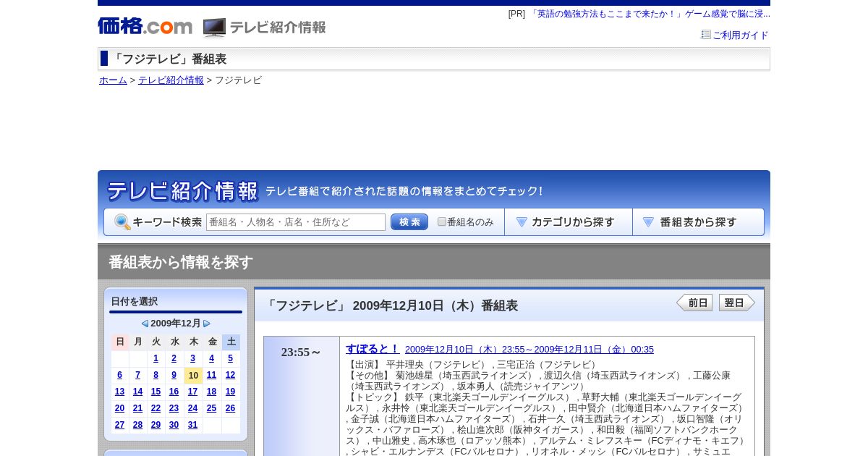Select December 12 in calendar

(230, 375)
